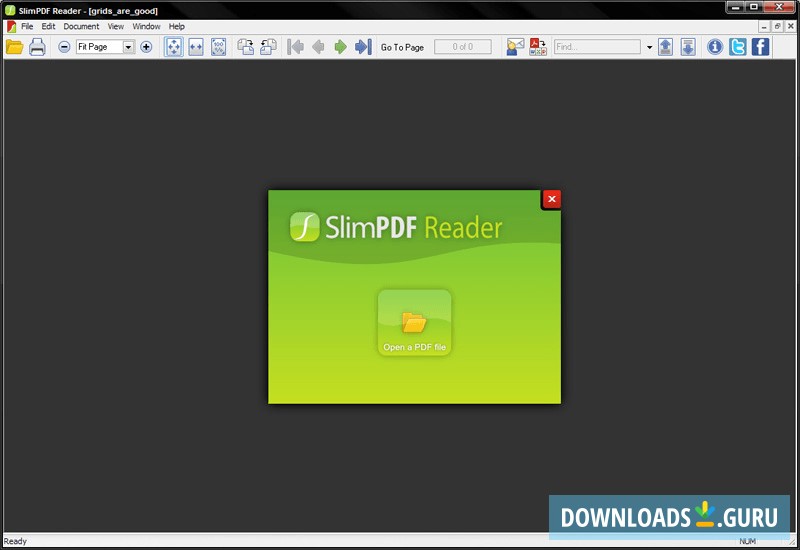Click the Facebook icon in toolbar
The image size is (800, 550).
coord(760,47)
